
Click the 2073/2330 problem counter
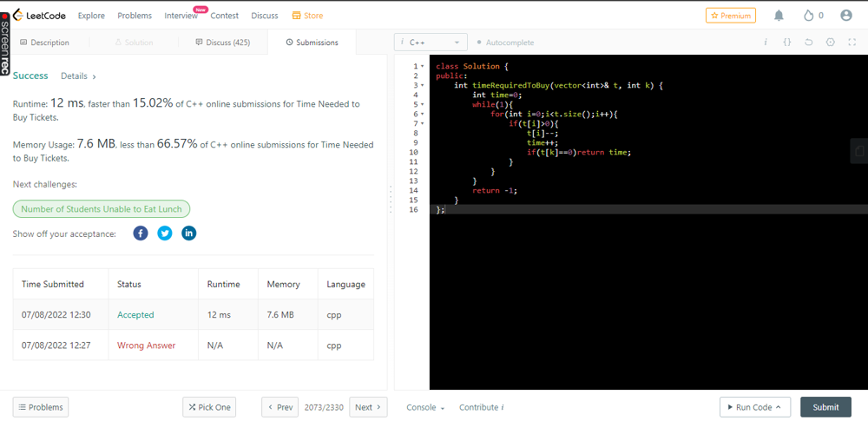tap(324, 407)
